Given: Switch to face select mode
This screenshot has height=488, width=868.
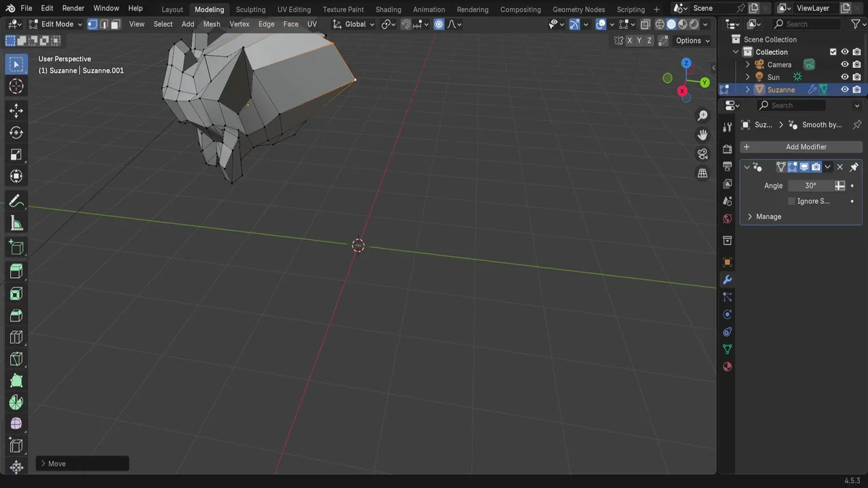Looking at the screenshot, I should (x=115, y=24).
